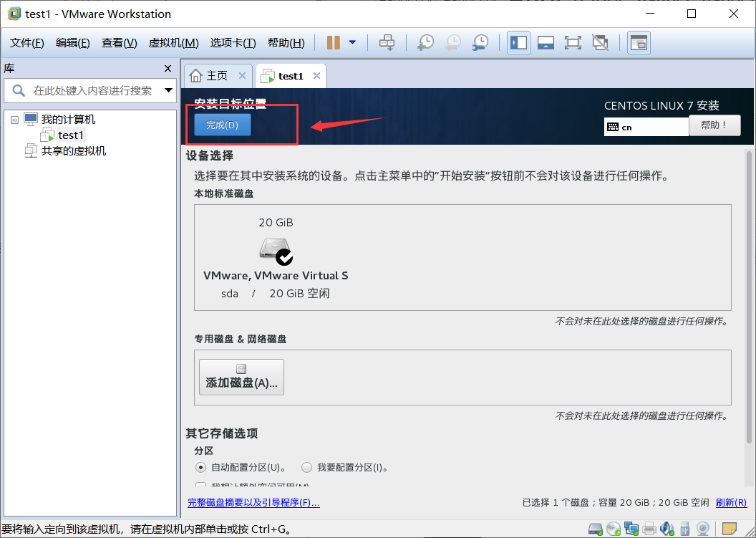Click the home icon on 主页 tab
This screenshot has width=756, height=538.
(195, 76)
